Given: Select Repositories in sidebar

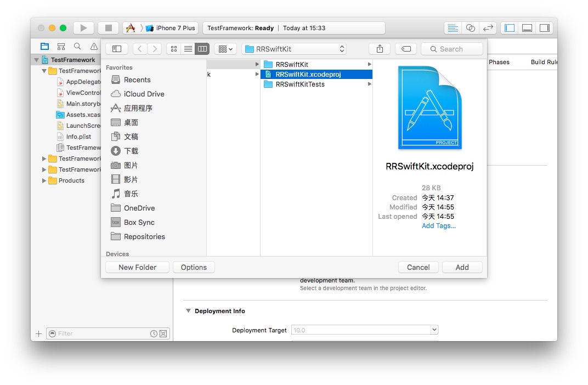Looking at the screenshot, I should coord(154,236).
